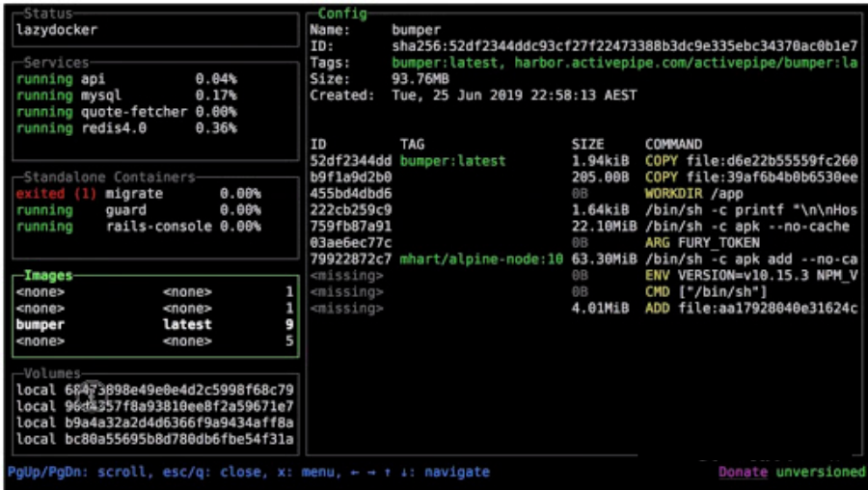868x490 pixels.
Task: Click the ENV VERSION=v10.15.3 command
Action: tap(751, 276)
